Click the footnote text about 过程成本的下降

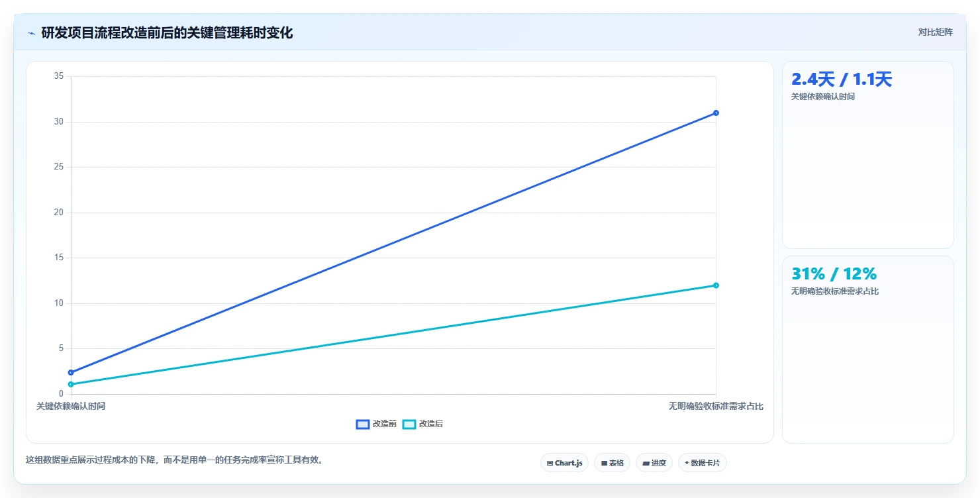pyautogui.click(x=175, y=460)
